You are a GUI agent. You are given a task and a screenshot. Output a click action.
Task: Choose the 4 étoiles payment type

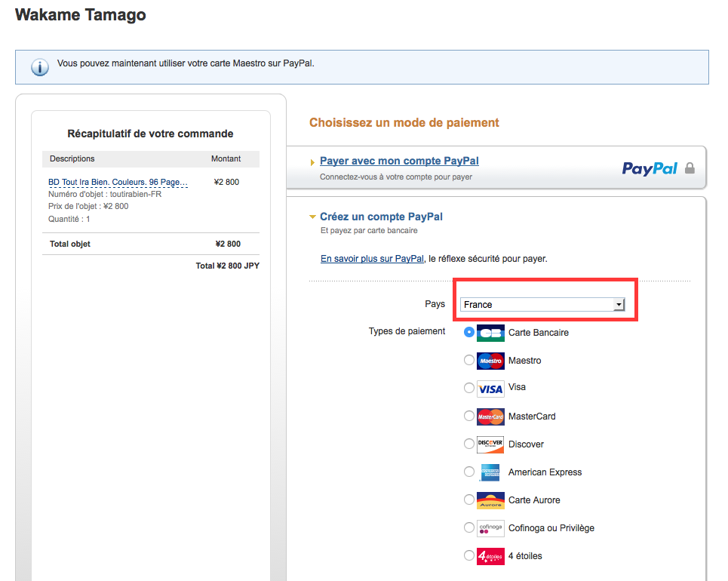(x=469, y=555)
